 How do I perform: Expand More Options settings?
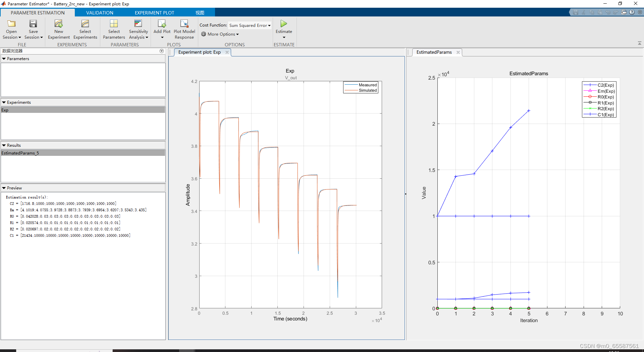point(220,34)
